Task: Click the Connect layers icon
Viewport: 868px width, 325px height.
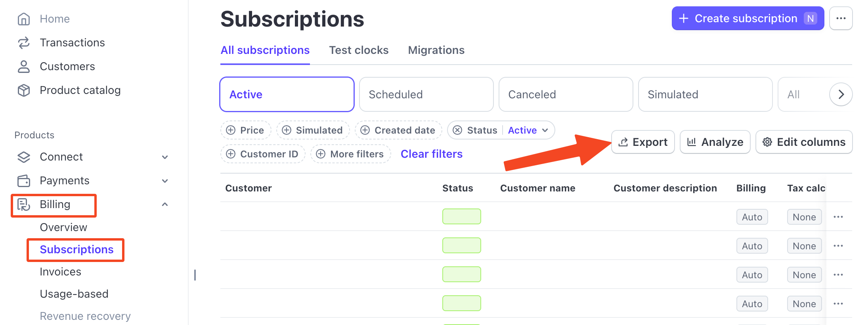Action: click(24, 157)
